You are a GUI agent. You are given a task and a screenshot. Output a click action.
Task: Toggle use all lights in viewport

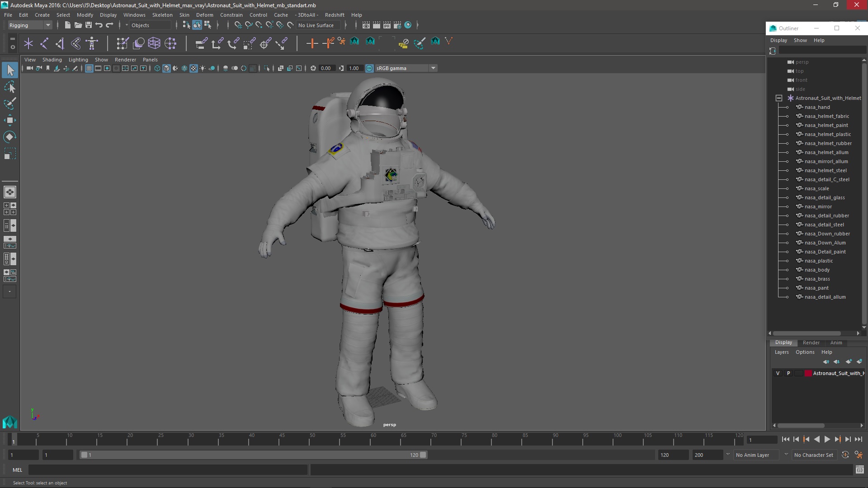click(x=203, y=68)
